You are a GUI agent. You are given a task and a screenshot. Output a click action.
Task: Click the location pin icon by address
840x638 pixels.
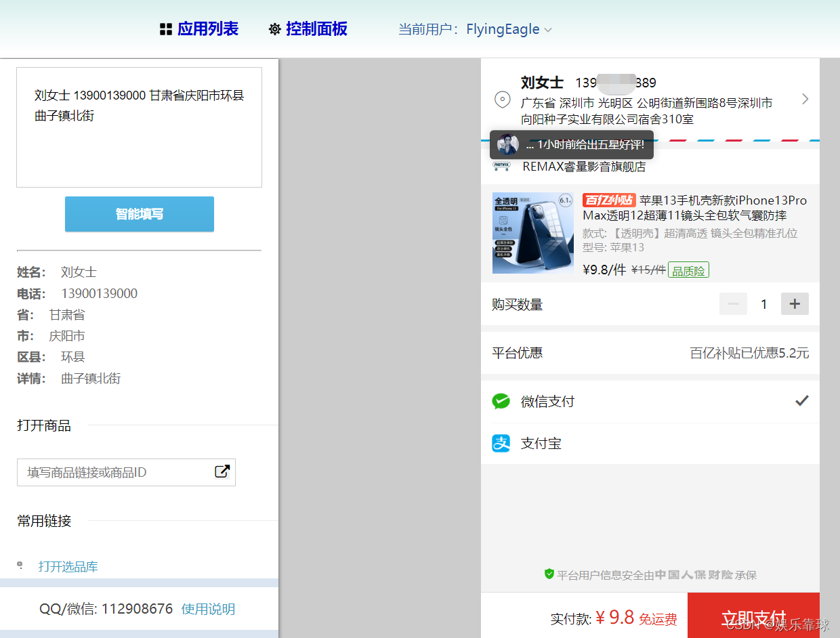(502, 100)
